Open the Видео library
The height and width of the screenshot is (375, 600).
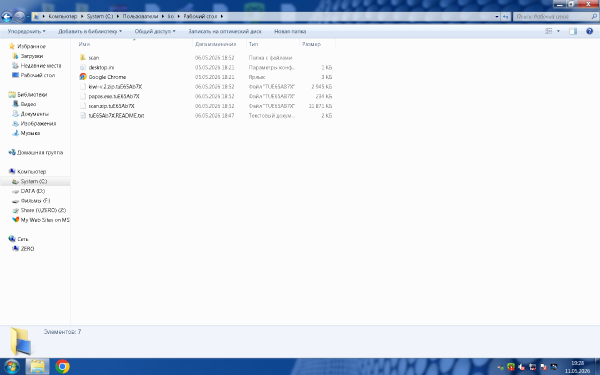pyautogui.click(x=28, y=104)
